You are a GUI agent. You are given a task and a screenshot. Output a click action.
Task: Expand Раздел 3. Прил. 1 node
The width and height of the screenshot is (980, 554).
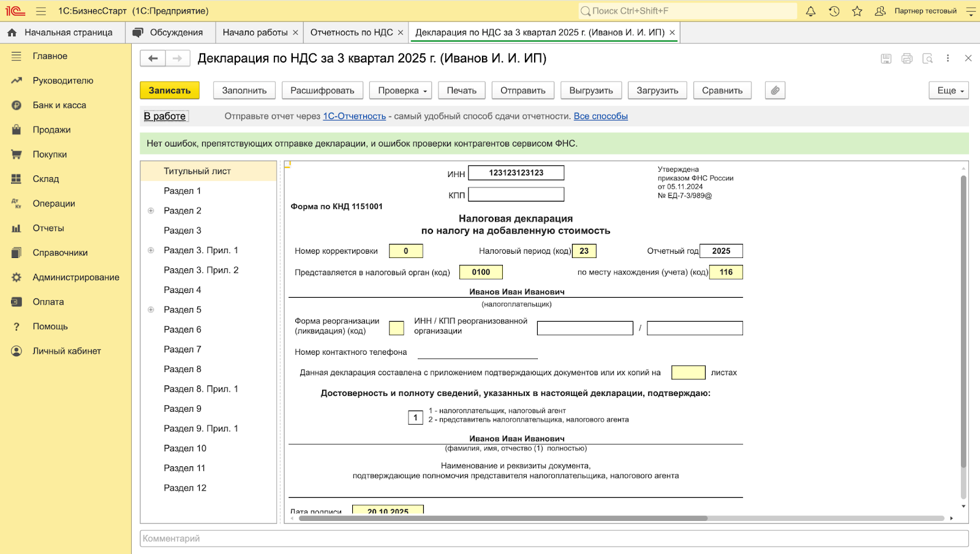click(x=151, y=250)
